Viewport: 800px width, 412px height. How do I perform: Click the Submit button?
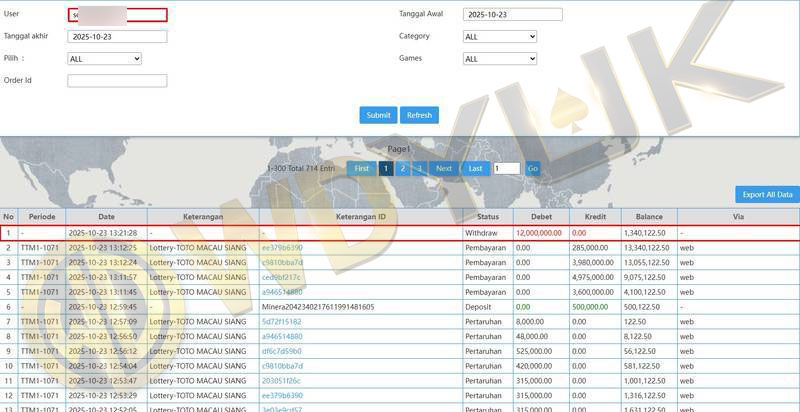click(378, 115)
